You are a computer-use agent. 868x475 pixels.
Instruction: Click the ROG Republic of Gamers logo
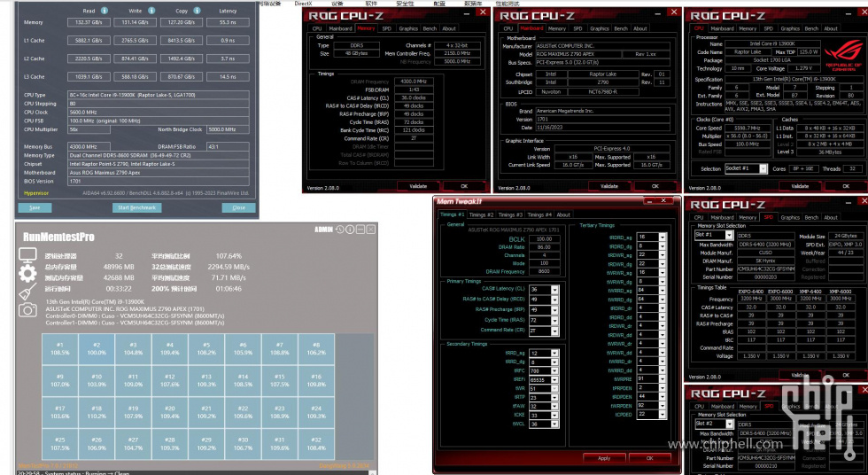(843, 55)
